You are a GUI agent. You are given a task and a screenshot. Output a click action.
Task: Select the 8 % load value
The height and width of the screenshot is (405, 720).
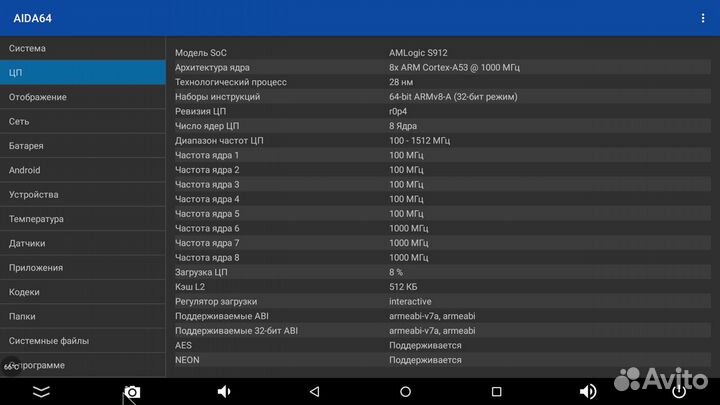click(x=396, y=272)
